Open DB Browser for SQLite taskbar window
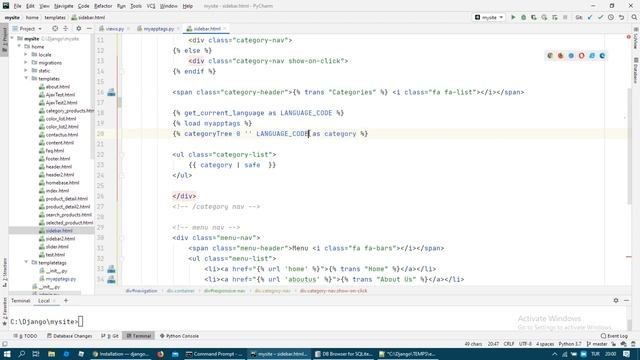The image size is (640, 360). (x=343, y=354)
